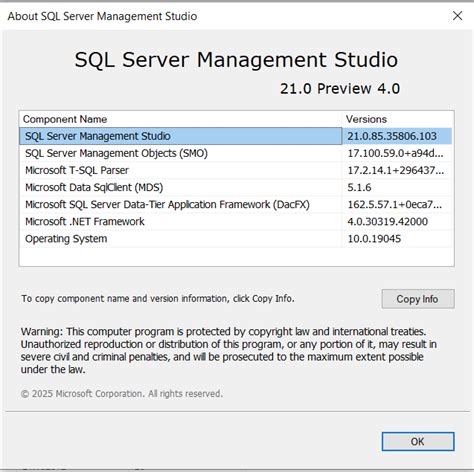Click version value 17.100.59.0+a94d...

coord(396,153)
